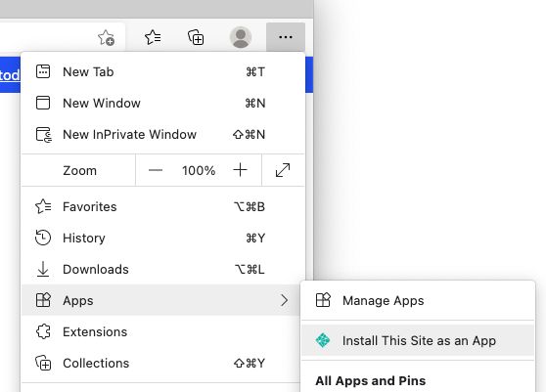The height and width of the screenshot is (392, 546).
Task: Click the Downloads arrow icon
Action: coord(43,269)
